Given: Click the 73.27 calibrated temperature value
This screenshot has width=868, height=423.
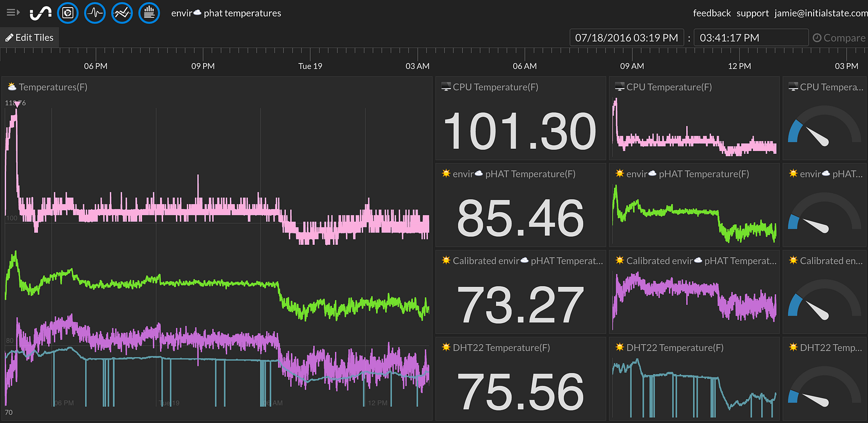Looking at the screenshot, I should [520, 305].
